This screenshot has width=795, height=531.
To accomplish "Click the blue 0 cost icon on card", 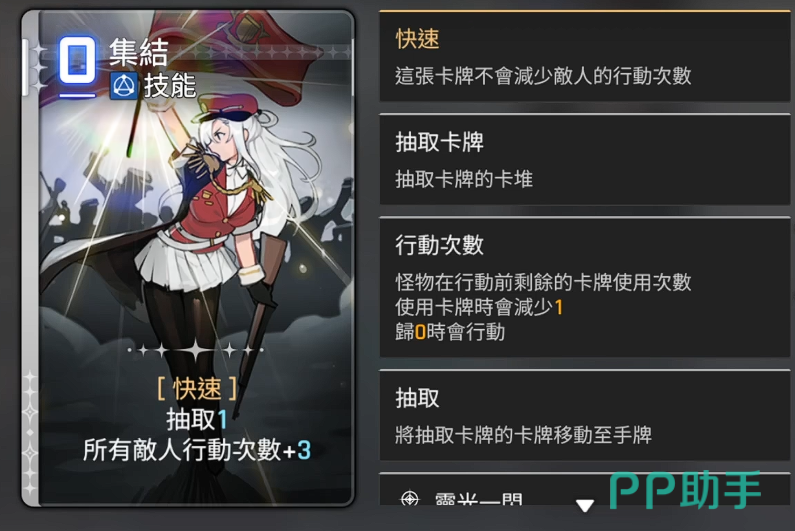I will point(77,60).
